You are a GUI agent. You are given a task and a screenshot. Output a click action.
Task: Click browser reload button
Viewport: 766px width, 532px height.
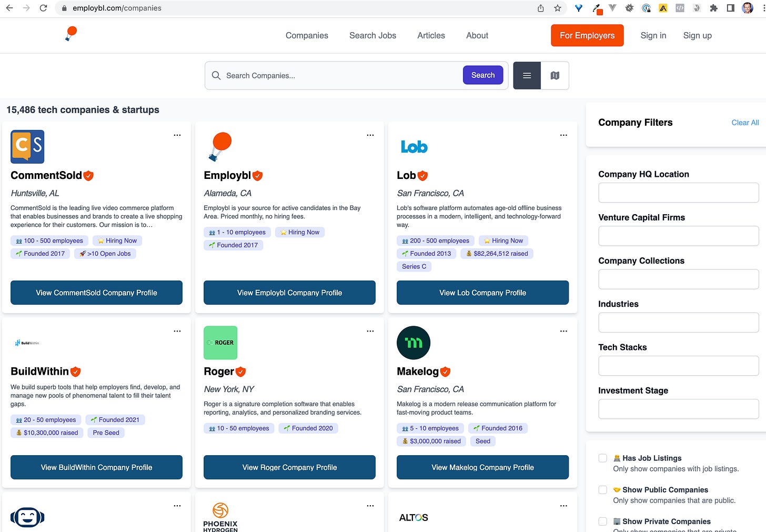point(43,8)
